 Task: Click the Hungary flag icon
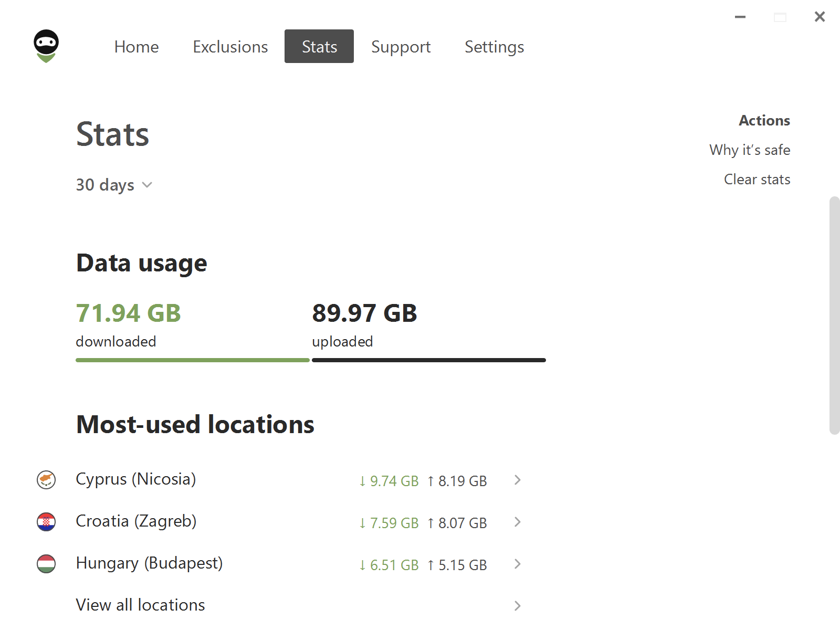tap(46, 564)
